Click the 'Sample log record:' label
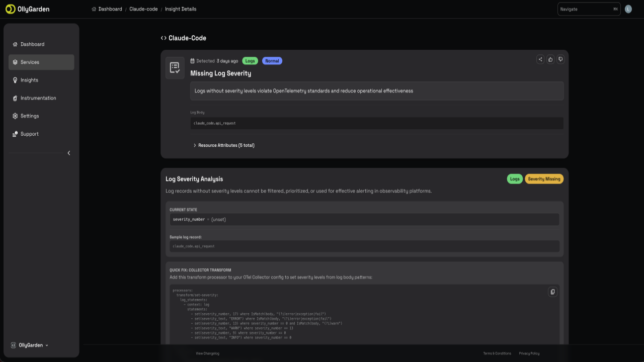The height and width of the screenshot is (362, 644). 186,237
